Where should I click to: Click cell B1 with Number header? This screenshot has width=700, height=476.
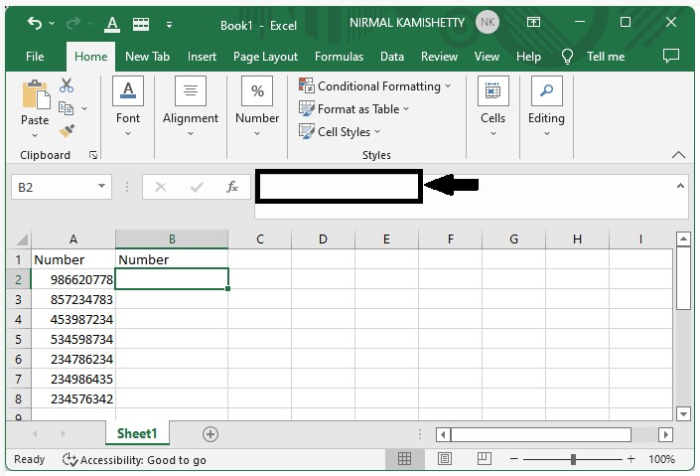click(x=172, y=259)
